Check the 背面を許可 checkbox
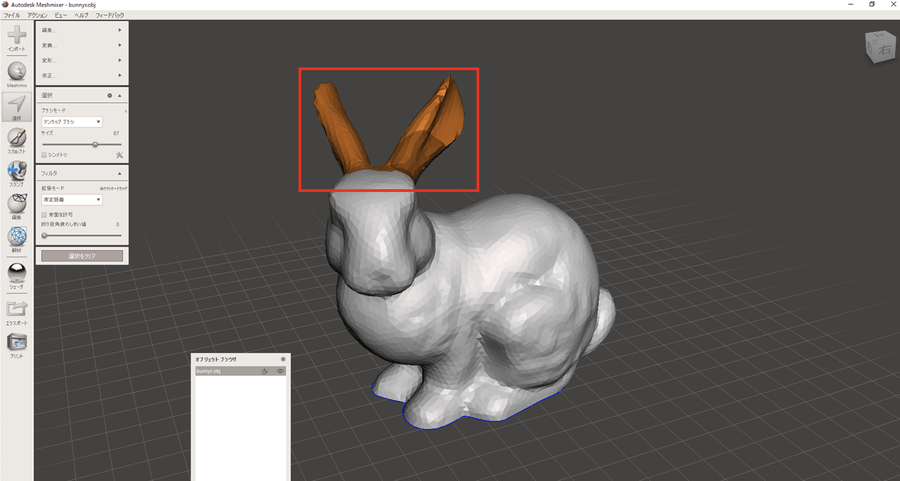 tap(44, 215)
